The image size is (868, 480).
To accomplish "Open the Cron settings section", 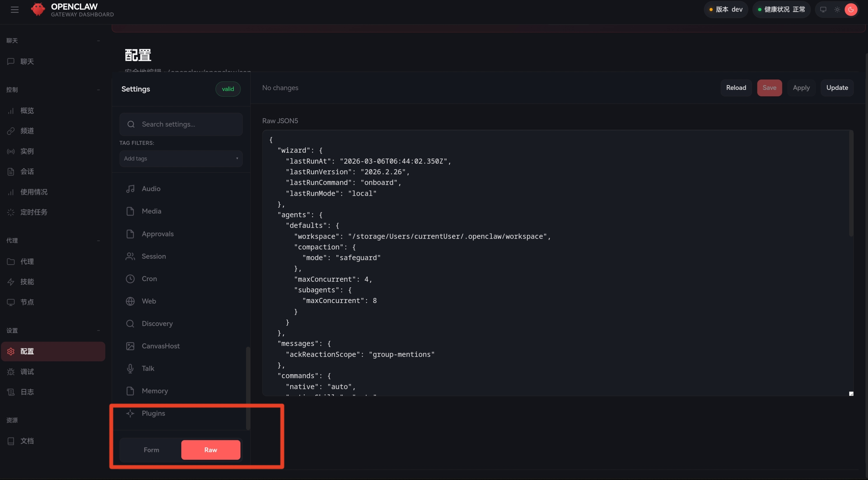I will 149,279.
